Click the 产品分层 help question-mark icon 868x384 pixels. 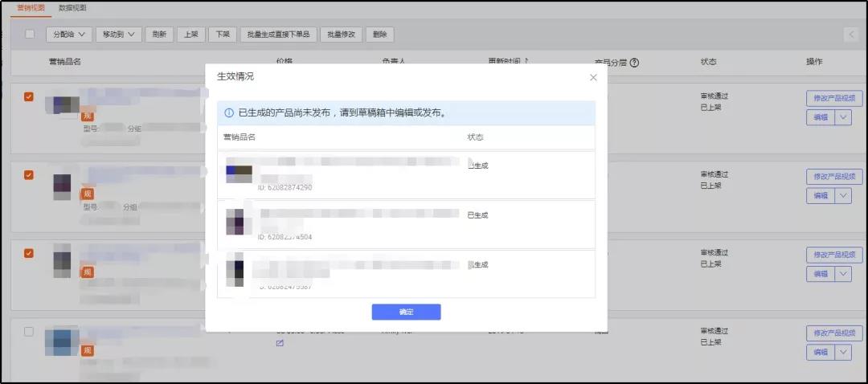[x=634, y=63]
